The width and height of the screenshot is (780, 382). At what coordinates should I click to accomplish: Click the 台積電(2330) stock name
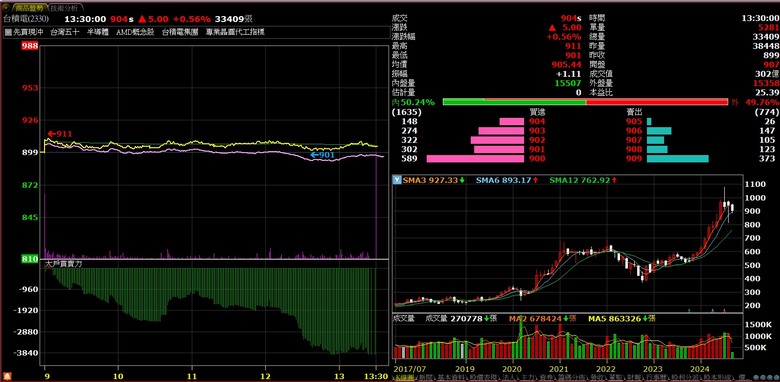click(25, 19)
